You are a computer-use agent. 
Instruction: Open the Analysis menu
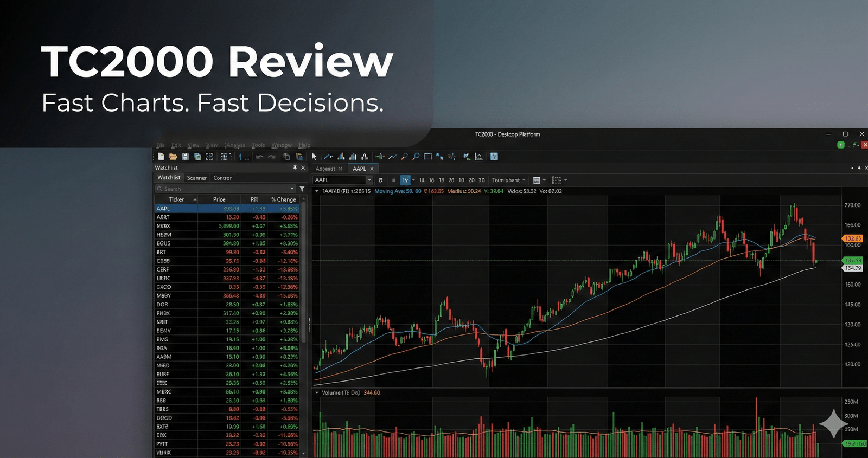point(235,145)
